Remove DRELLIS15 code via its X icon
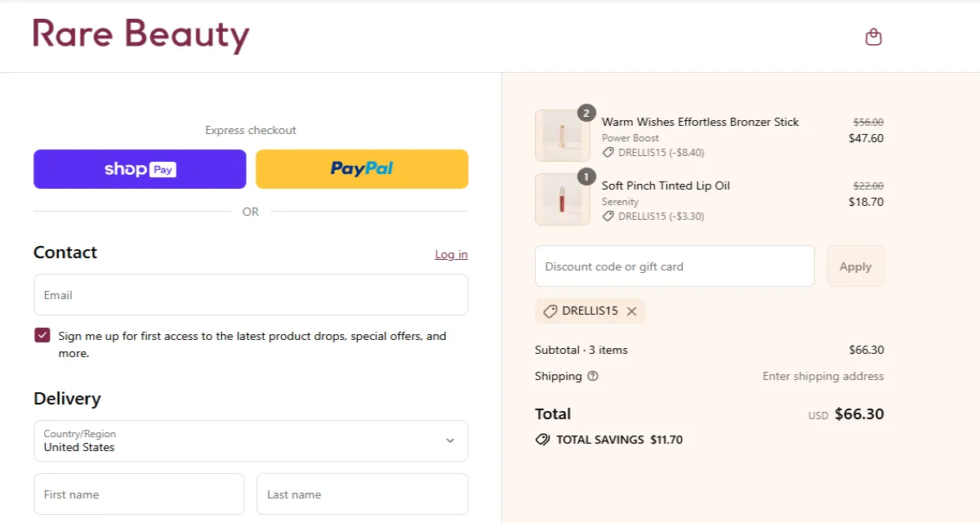980x523 pixels. (631, 311)
